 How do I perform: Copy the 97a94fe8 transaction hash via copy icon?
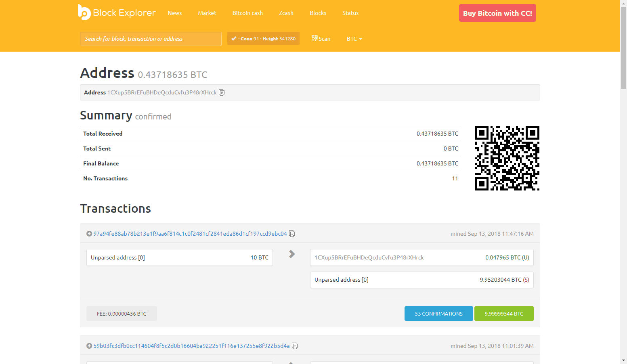click(x=292, y=234)
